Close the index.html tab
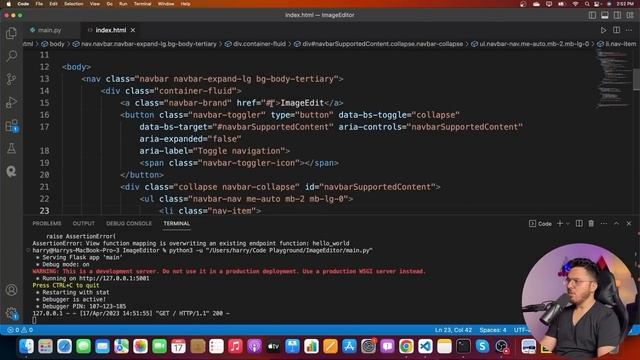The image size is (640, 360). pyautogui.click(x=133, y=30)
